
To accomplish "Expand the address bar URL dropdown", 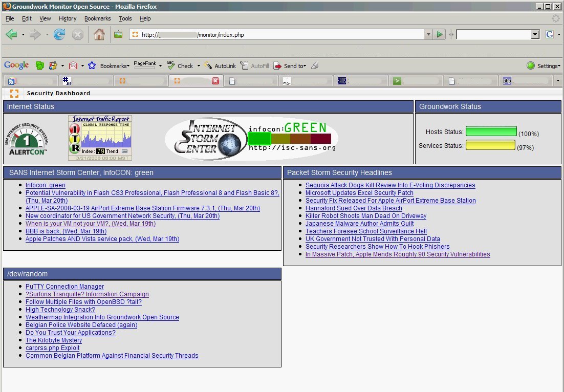I will click(x=428, y=34).
